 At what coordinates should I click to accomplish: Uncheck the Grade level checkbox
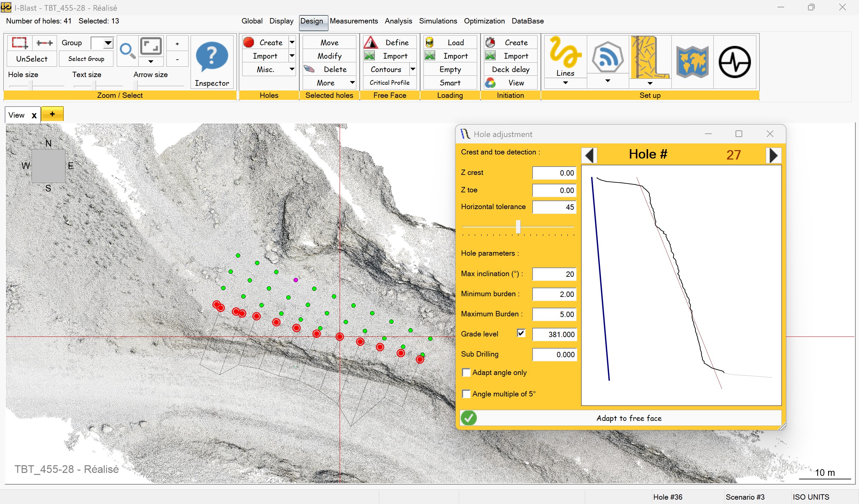coord(520,333)
